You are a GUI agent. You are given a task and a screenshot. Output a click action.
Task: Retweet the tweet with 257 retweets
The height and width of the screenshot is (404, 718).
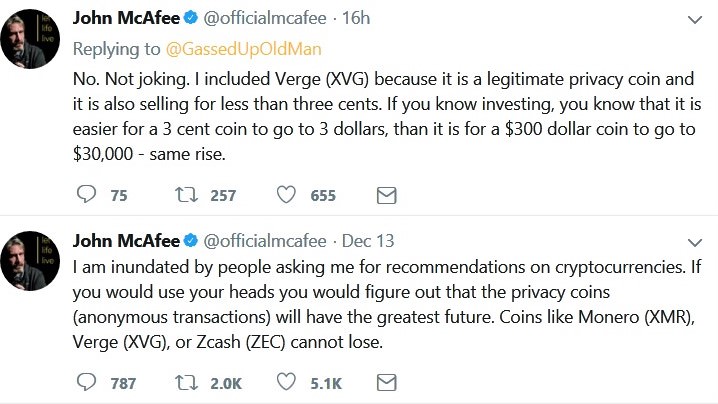(x=186, y=195)
